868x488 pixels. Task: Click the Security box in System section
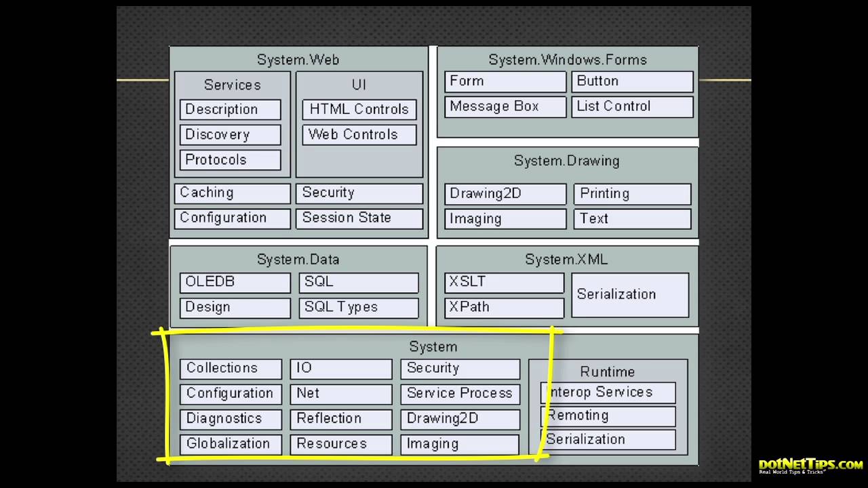pyautogui.click(x=460, y=369)
